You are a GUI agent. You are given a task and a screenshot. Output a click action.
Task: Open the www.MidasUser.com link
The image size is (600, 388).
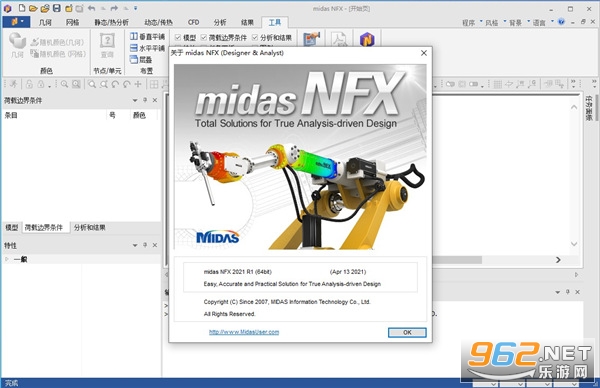244,332
